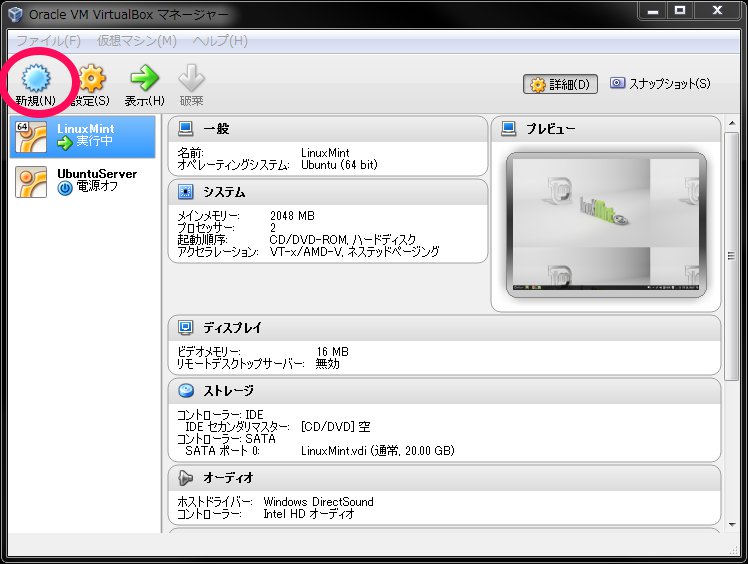This screenshot has height=564, width=748.
Task: Click the VirtualBox cube icon in title bar
Action: tap(15, 14)
